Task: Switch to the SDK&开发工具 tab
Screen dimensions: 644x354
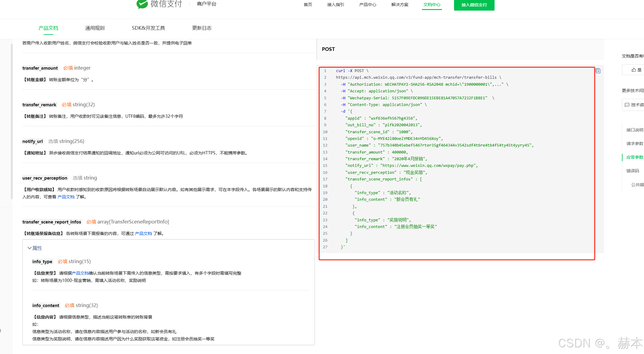Action: (x=148, y=28)
